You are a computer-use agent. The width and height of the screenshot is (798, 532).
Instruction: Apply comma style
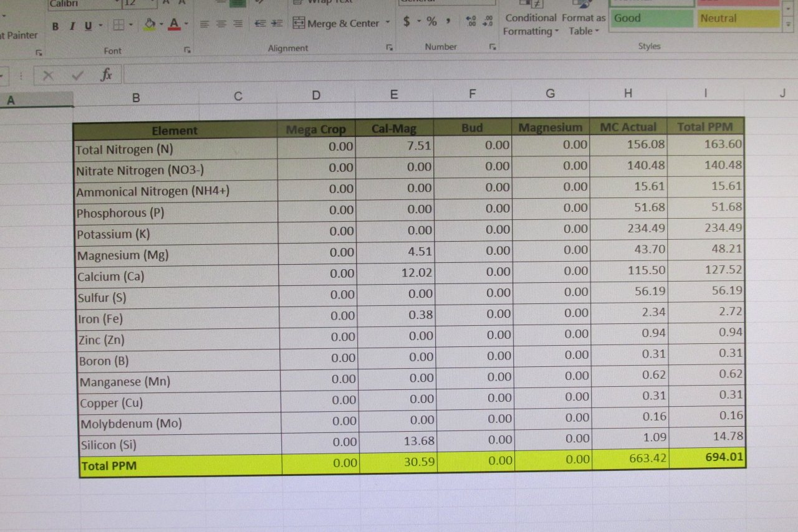coord(448,22)
